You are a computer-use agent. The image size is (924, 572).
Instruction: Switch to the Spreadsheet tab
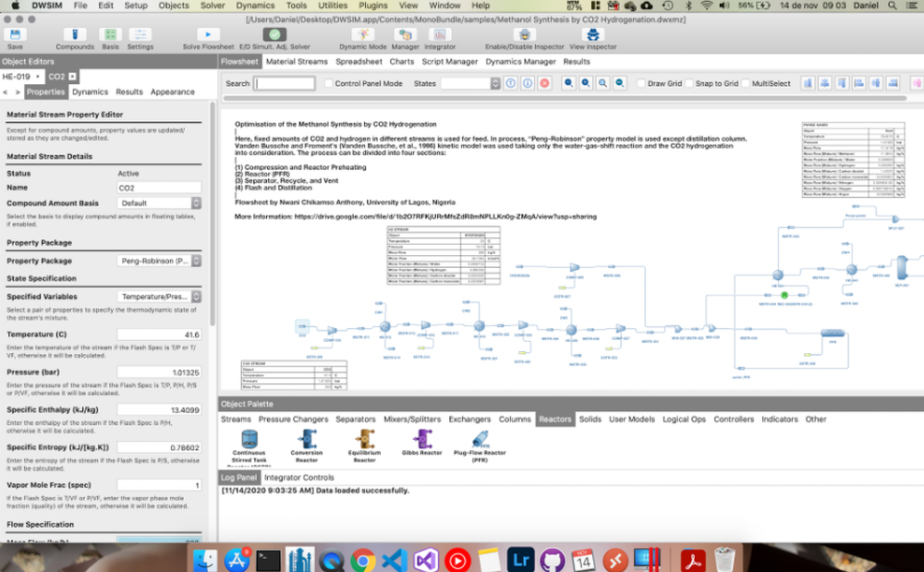coord(359,61)
